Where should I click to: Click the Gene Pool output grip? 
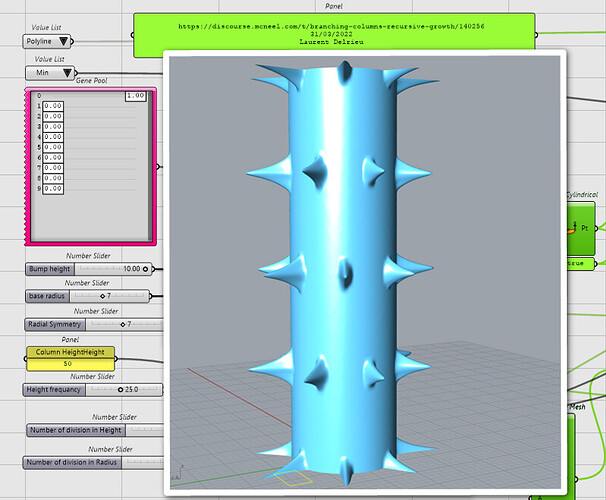(x=158, y=167)
